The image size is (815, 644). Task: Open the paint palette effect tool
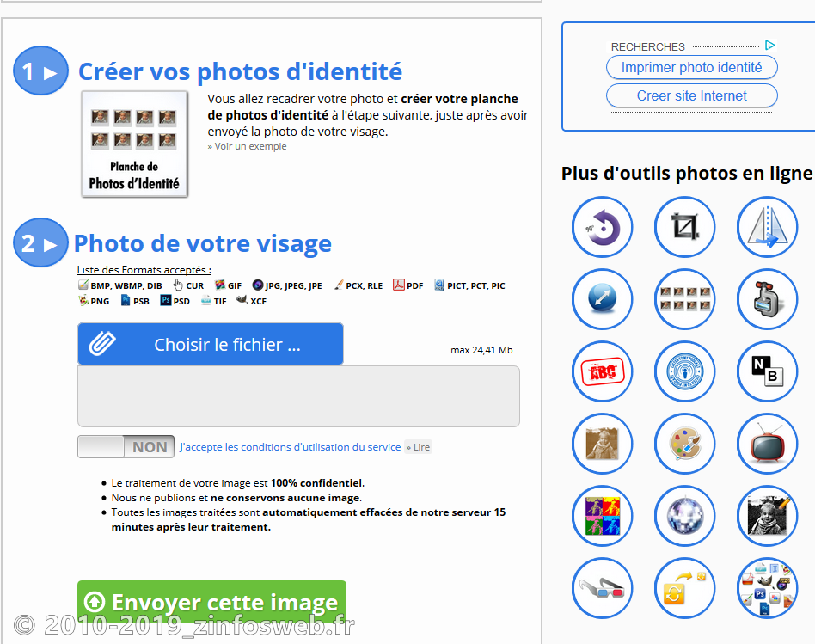pos(684,444)
